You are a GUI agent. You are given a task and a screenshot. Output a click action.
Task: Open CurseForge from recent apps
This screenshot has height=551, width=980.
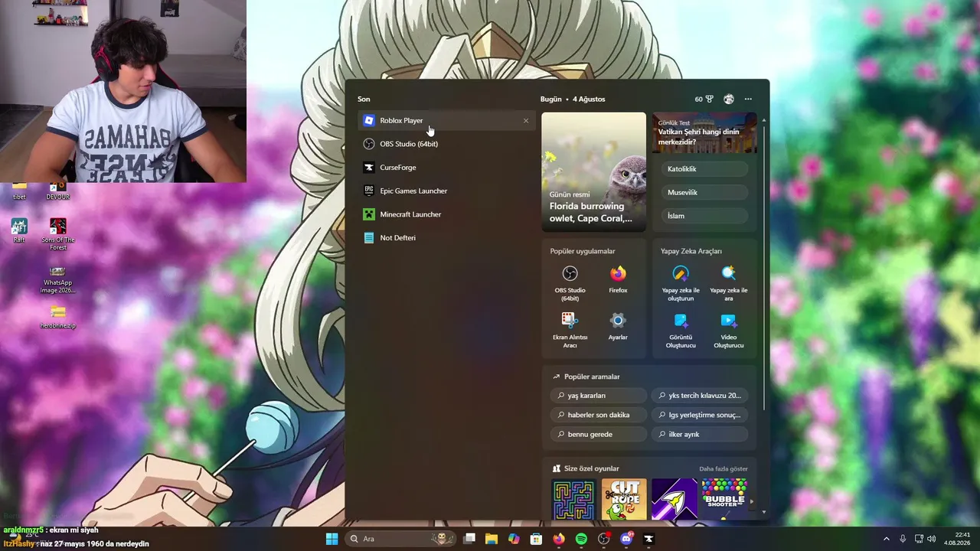446,168
